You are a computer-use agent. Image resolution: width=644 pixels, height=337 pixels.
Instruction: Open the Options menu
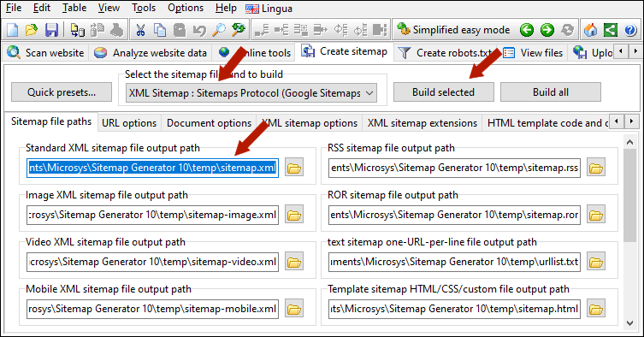(x=186, y=8)
